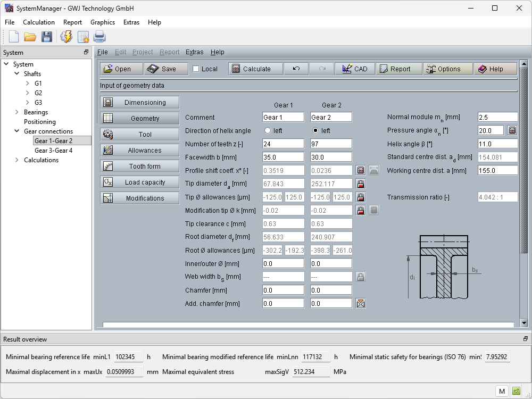Click the lightning gear calculate icon in top toolbar
532x399 pixels.
click(x=66, y=37)
